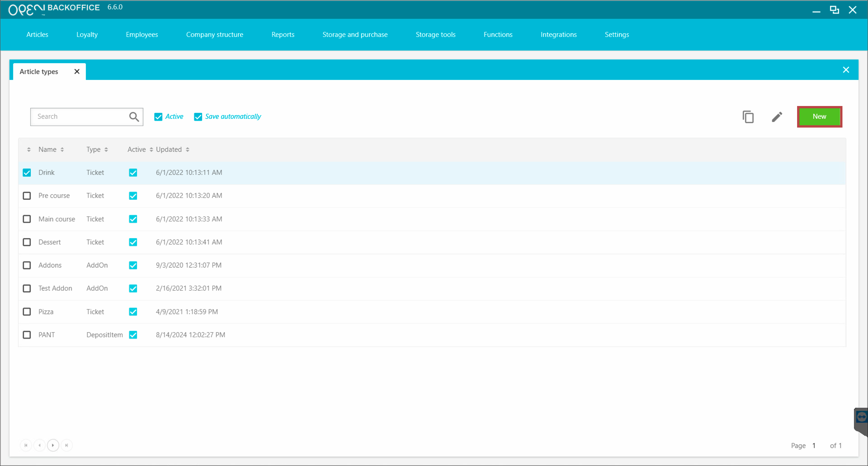Click into the Search input field
Image resolution: width=868 pixels, height=466 pixels.
tap(79, 117)
